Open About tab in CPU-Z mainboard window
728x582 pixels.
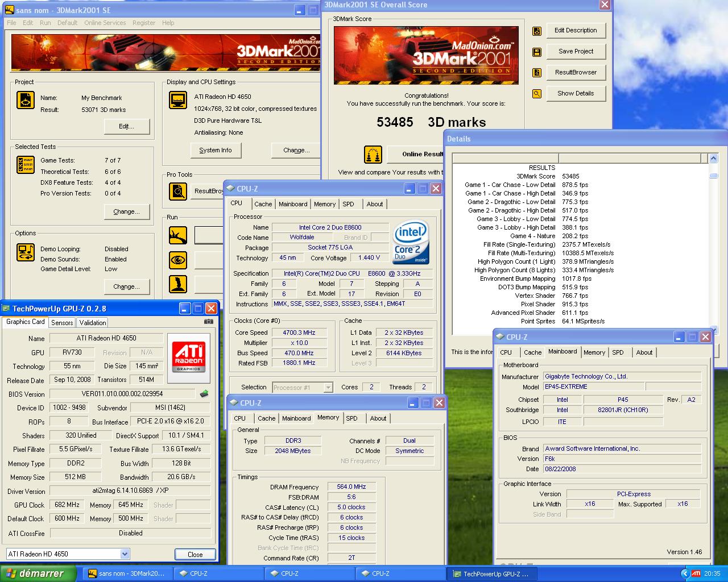(x=644, y=352)
